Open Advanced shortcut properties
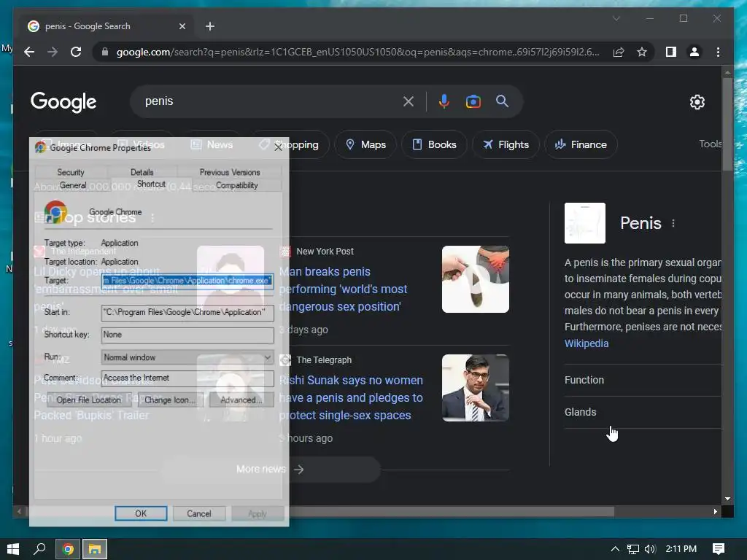This screenshot has width=747, height=560. point(241,400)
